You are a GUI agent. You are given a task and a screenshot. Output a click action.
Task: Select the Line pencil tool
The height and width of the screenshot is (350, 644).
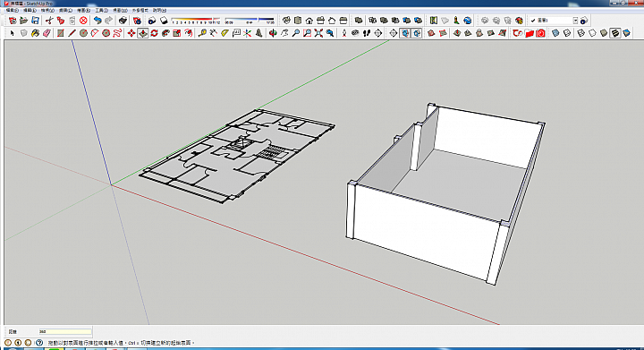click(72, 33)
